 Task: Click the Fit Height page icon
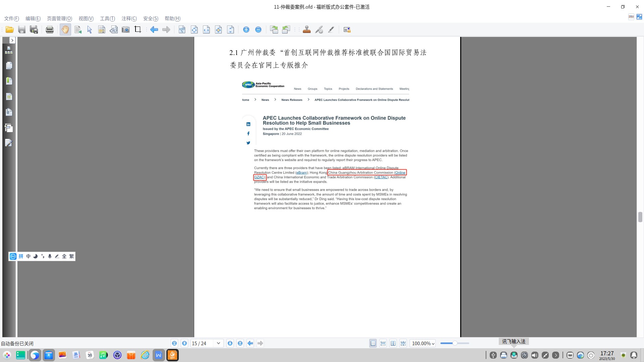230,30
